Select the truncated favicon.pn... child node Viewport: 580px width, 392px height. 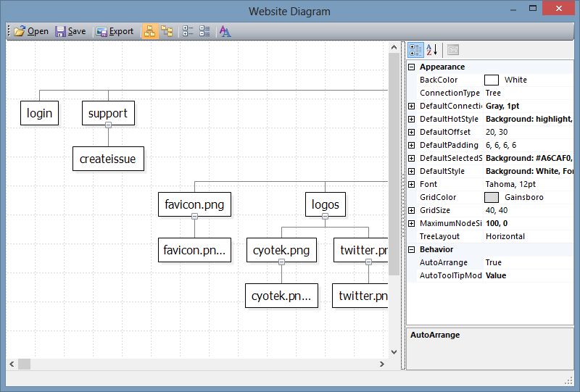(194, 250)
